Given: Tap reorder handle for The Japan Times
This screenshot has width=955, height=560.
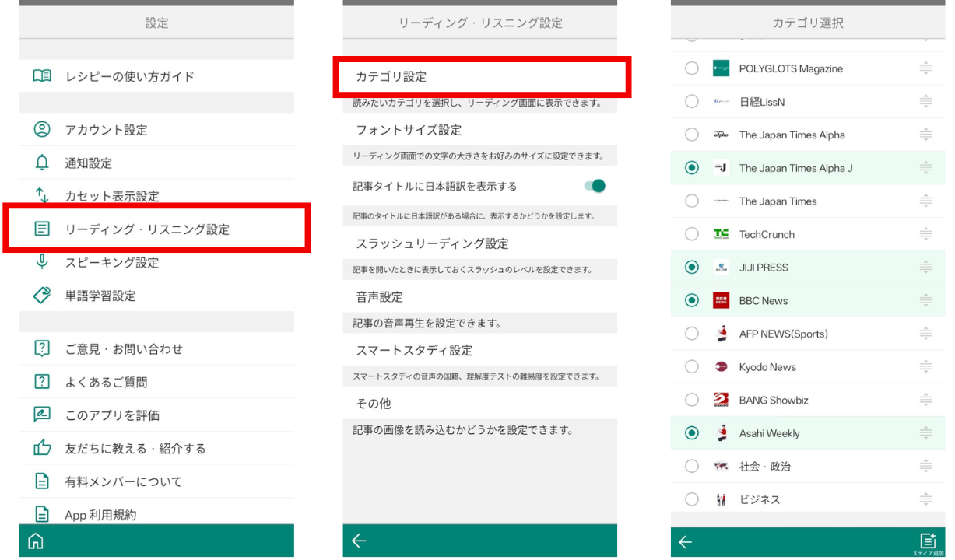Looking at the screenshot, I should [925, 201].
